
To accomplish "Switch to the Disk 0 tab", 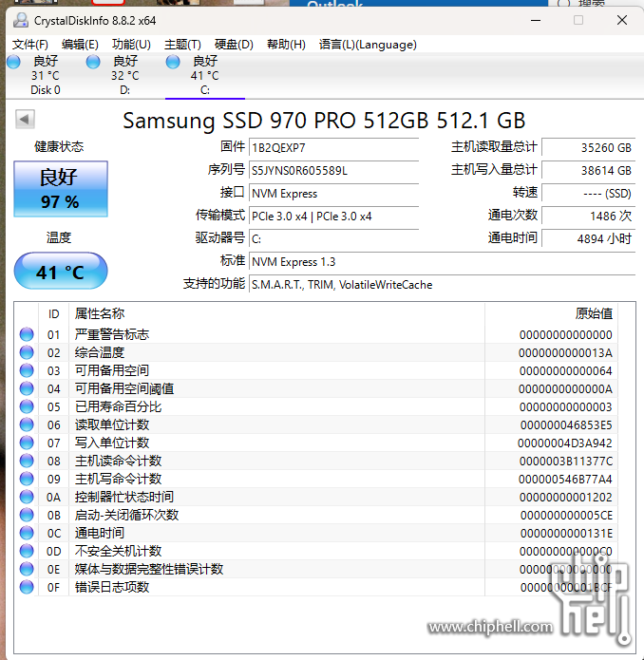I will pos(46,75).
